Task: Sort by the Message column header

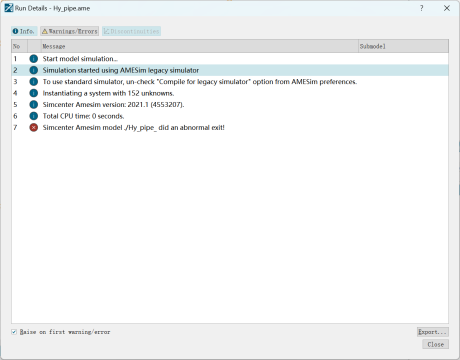Action: pos(200,46)
